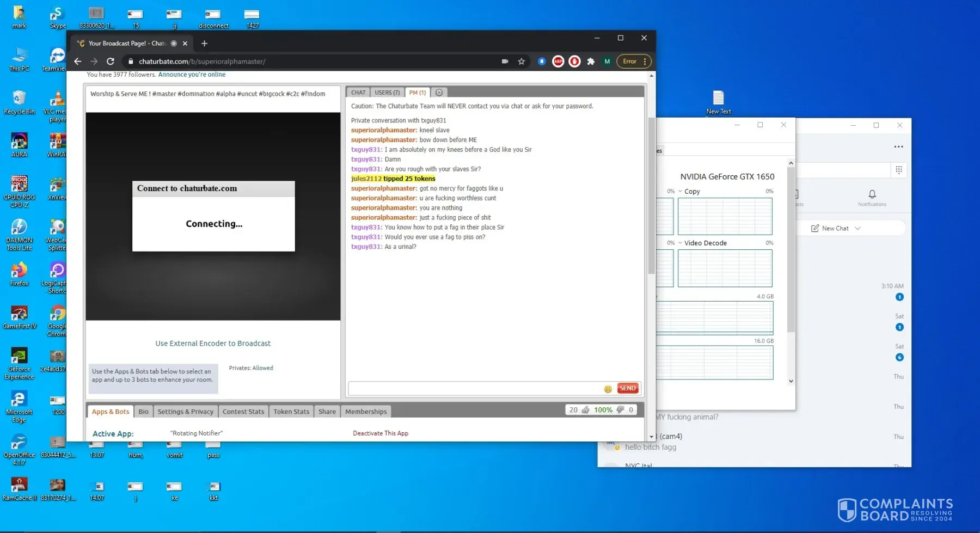Switch to the USERS (7) tab
The width and height of the screenshot is (980, 533).
point(387,93)
